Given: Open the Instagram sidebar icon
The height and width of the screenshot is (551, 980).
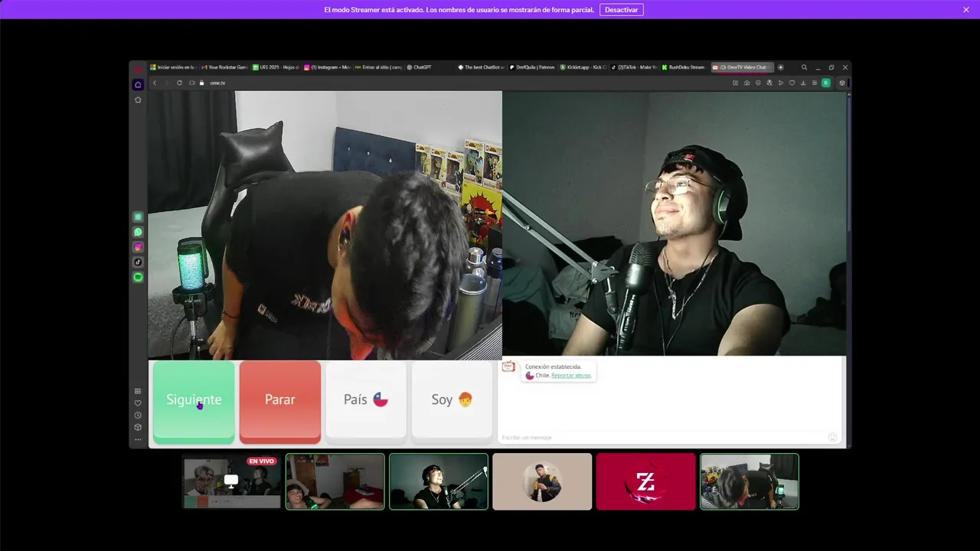Looking at the screenshot, I should 138,247.
